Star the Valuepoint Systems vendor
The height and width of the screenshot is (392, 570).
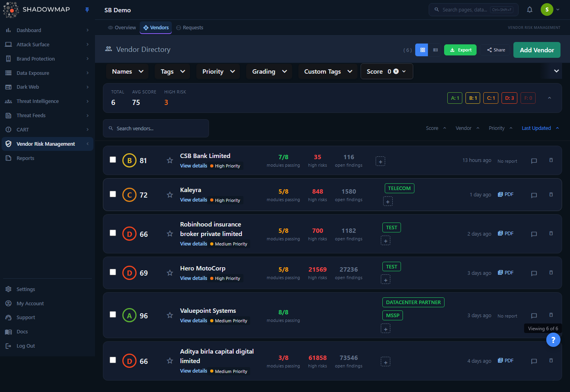[170, 315]
